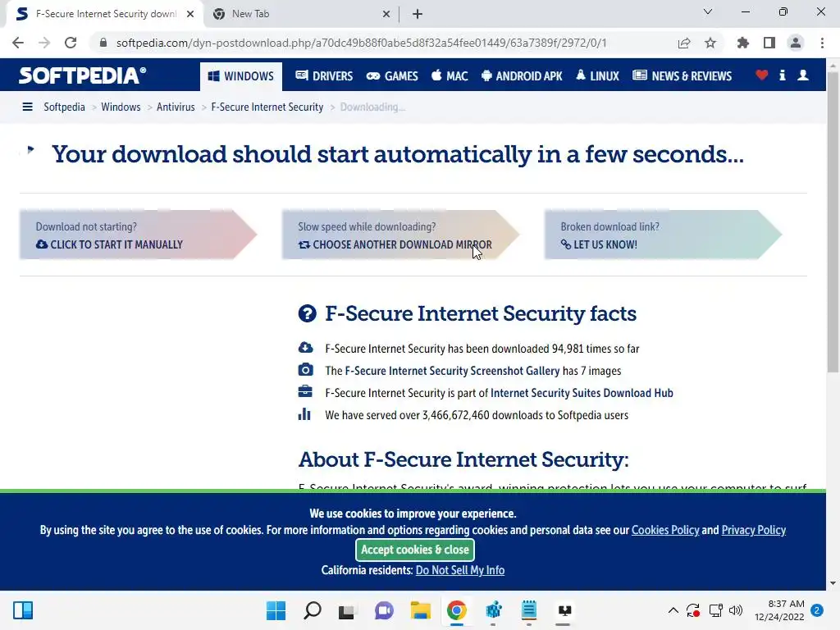This screenshot has height=630, width=840.
Task: Click the question mark facts icon
Action: click(308, 313)
